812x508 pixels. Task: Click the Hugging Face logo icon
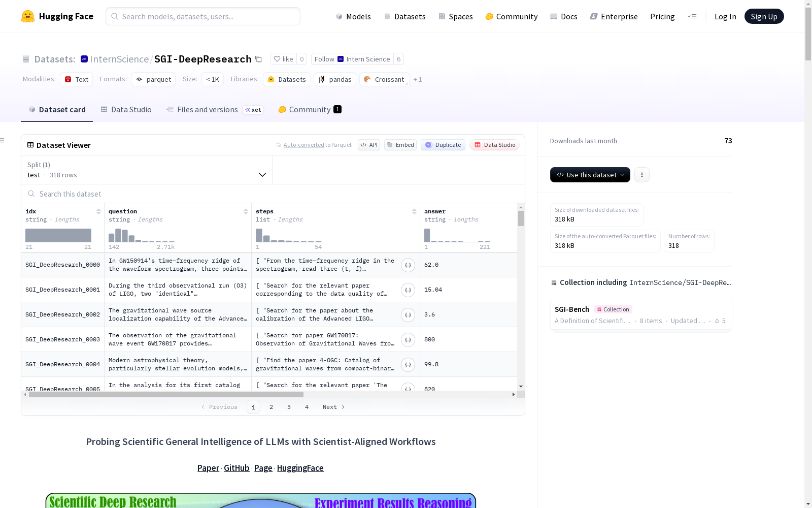[28, 16]
